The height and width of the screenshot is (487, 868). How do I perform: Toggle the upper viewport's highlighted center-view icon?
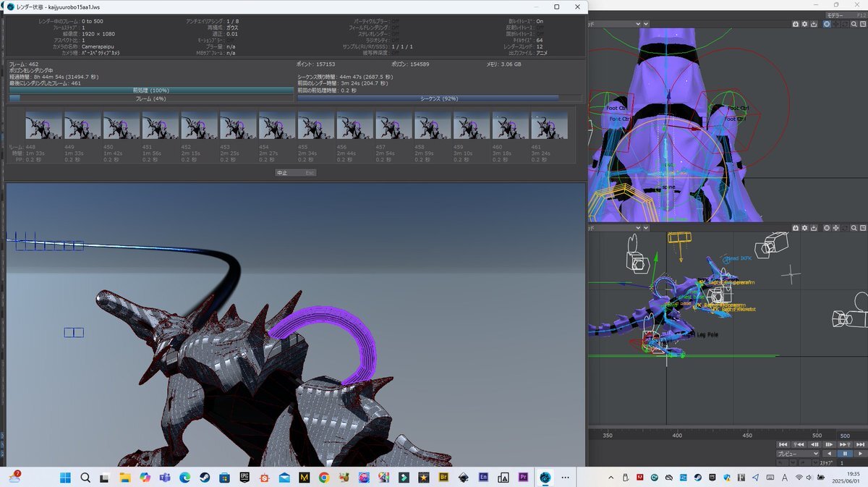tap(826, 24)
